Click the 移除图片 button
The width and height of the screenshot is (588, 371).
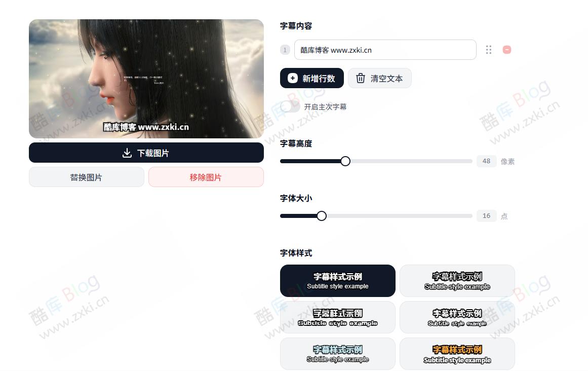point(206,177)
